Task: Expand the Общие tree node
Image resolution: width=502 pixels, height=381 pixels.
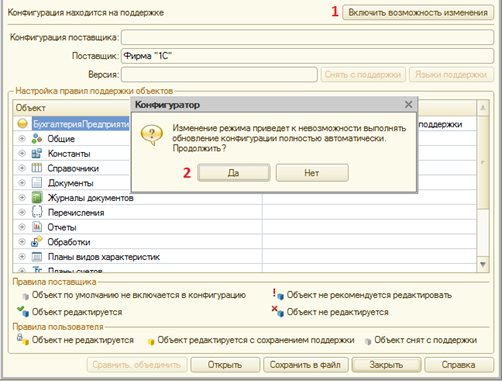Action: 22,138
